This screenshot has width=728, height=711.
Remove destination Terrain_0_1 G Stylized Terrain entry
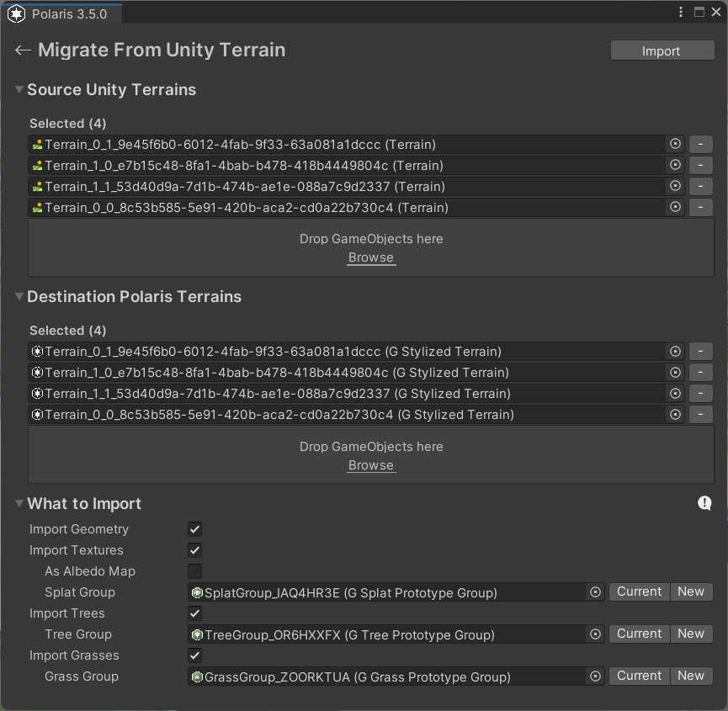700,352
